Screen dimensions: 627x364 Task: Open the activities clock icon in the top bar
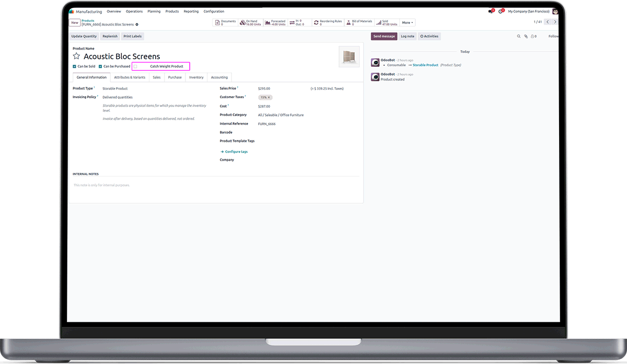(501, 11)
